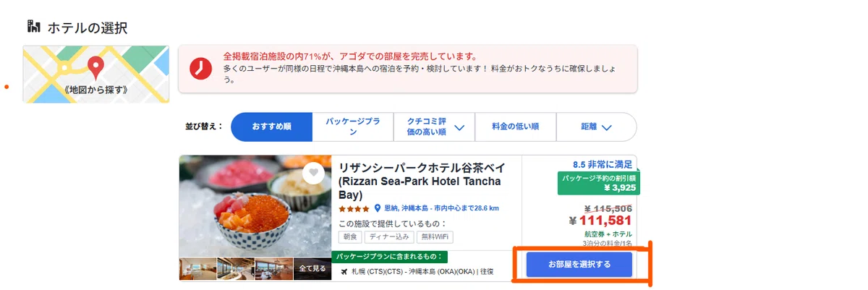Click the four-star rating icons
The width and height of the screenshot is (868, 290).
354,208
